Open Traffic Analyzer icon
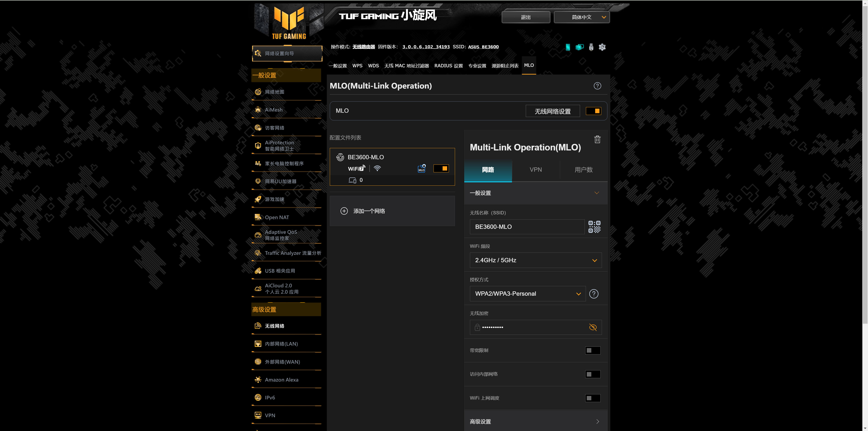Screen dimensions: 868x431 pyautogui.click(x=258, y=253)
